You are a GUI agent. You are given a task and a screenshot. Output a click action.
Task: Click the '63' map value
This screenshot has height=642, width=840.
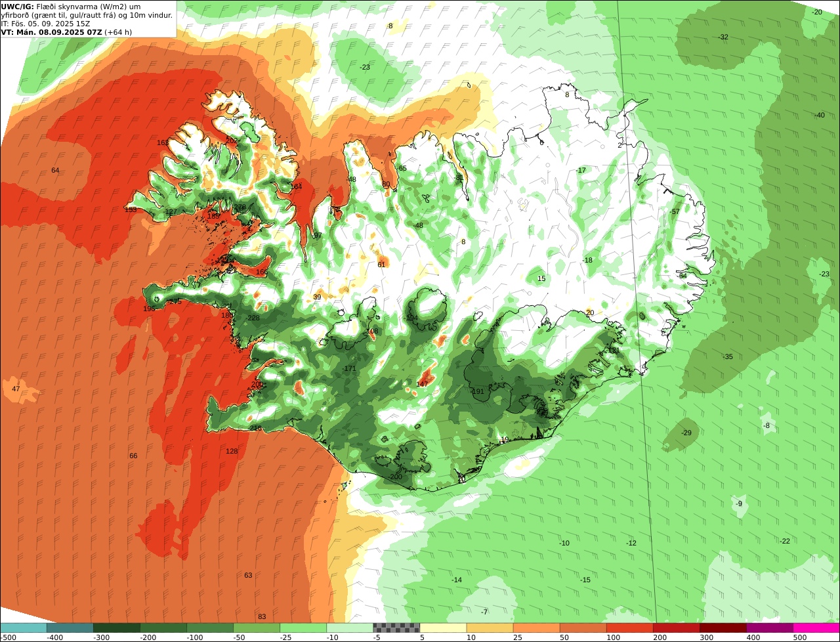(248, 576)
